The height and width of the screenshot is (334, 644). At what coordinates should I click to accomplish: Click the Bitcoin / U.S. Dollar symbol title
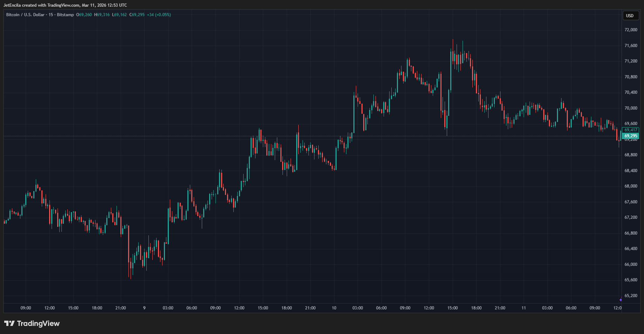click(25, 15)
